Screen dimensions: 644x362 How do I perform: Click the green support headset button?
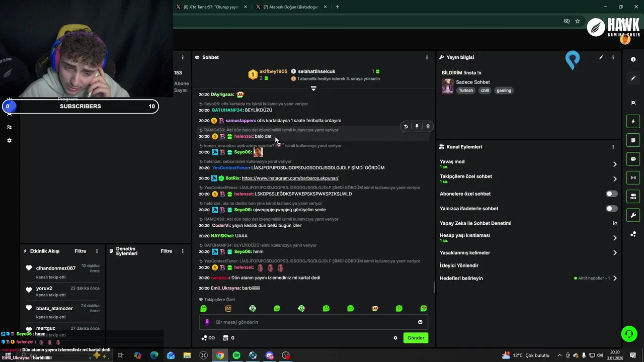628,333
